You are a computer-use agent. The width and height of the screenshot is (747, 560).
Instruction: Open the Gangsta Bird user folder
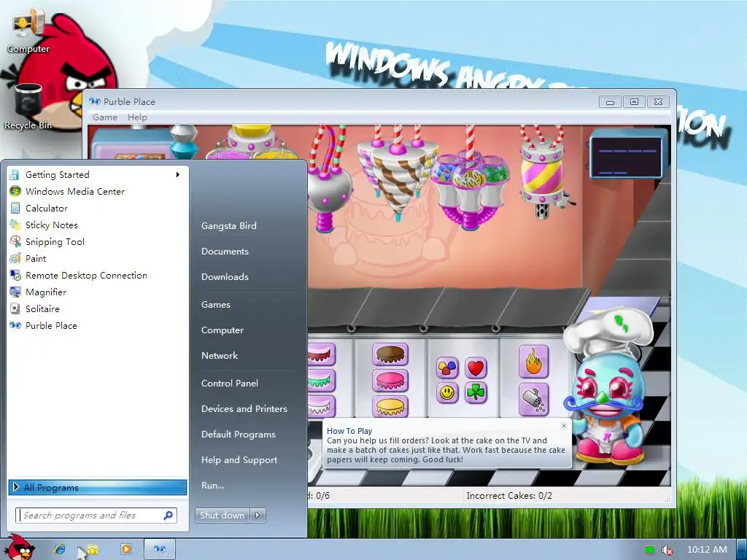point(228,226)
